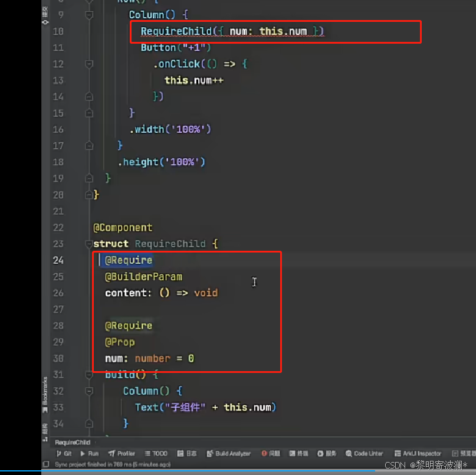Click the @Prop decorator

(x=120, y=342)
